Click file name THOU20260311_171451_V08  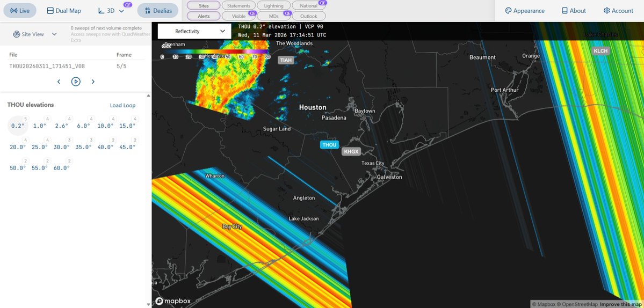[x=47, y=66]
